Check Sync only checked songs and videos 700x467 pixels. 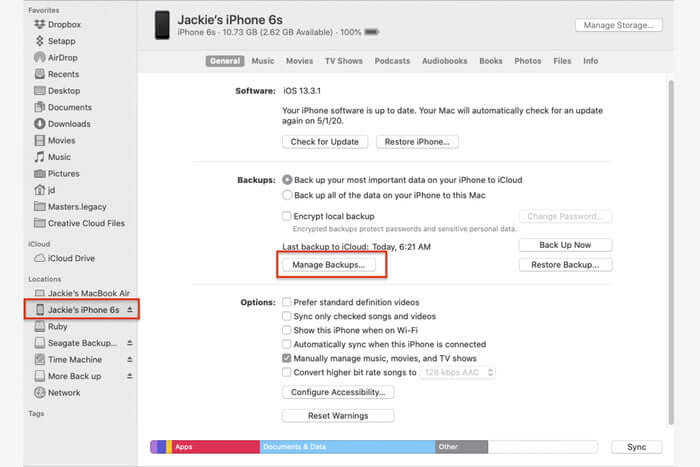(287, 316)
